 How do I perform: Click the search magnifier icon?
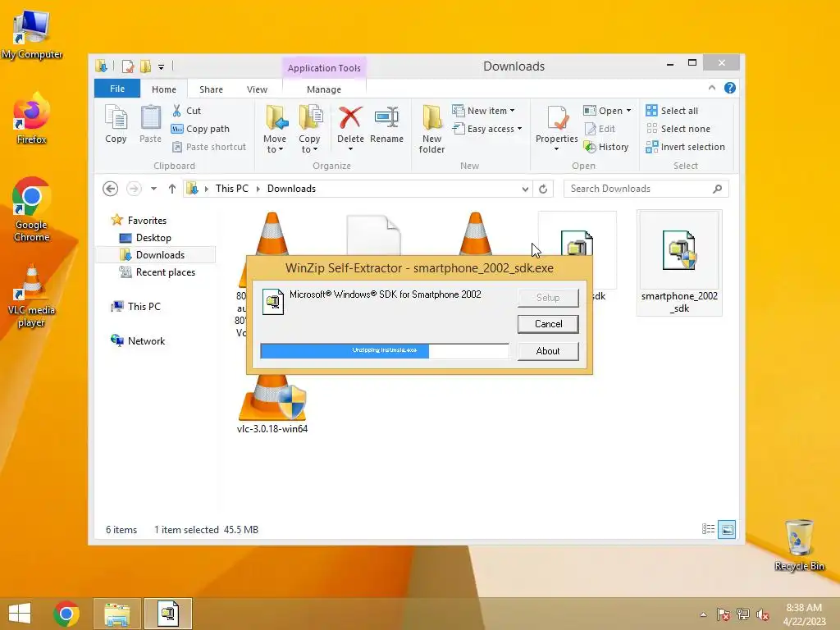[x=717, y=189]
